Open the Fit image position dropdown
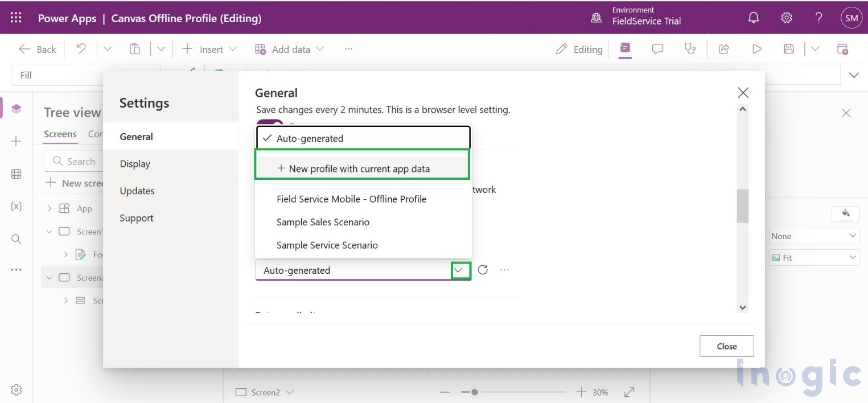The width and height of the screenshot is (868, 403). tap(813, 258)
